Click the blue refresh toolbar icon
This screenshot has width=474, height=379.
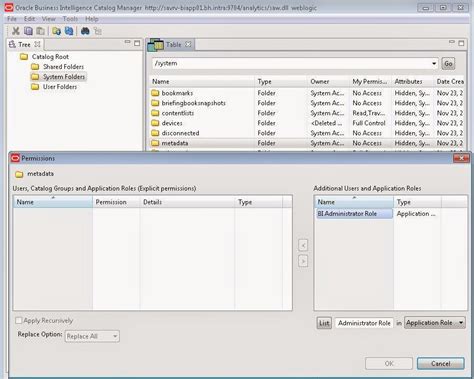point(69,31)
